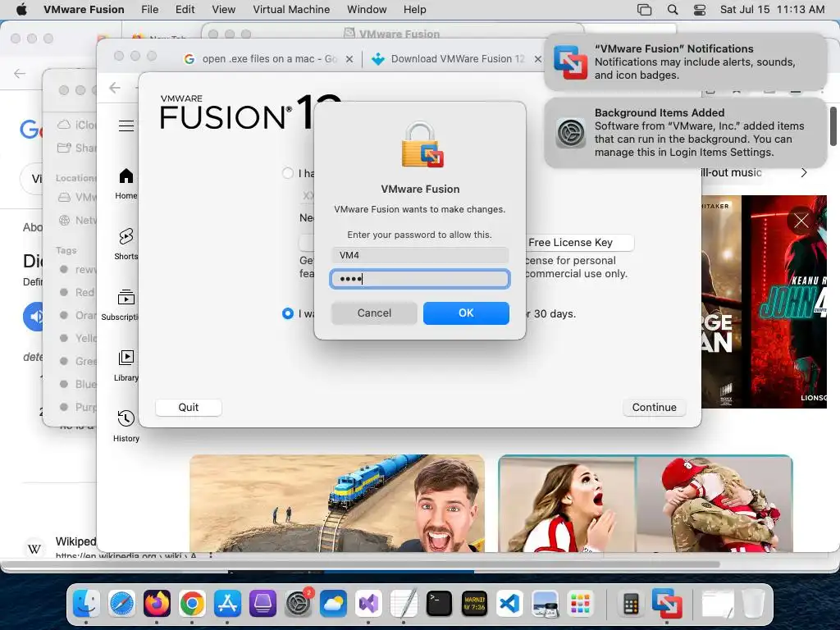Screen dimensions: 840x630
Task: Click the menu bar clock 'Sat Jul 15 11:13 AM'
Action: tap(772, 10)
